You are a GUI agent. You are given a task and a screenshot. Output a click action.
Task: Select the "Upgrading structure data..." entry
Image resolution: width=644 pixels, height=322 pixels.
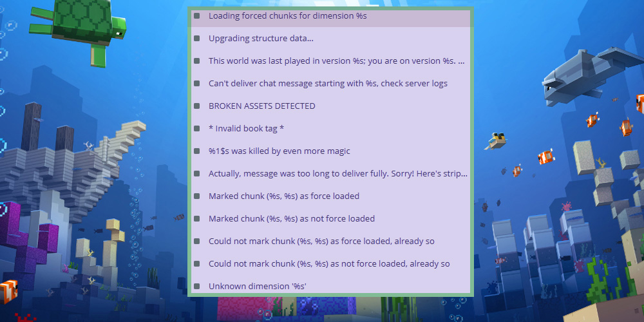261,38
